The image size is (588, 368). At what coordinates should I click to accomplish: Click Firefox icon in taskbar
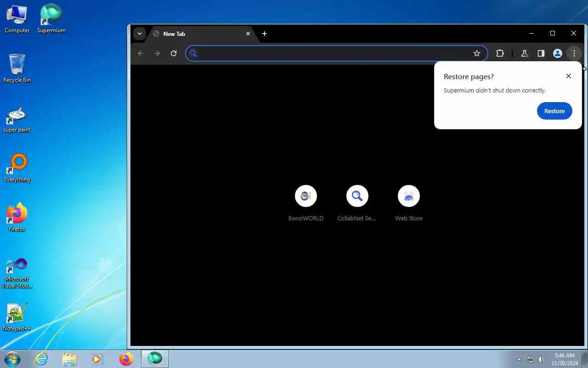click(x=126, y=359)
